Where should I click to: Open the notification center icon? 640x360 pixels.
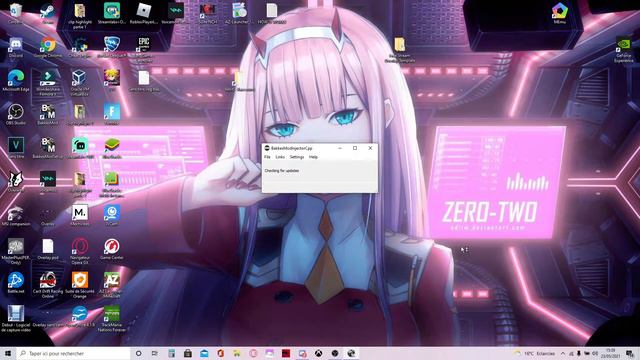pyautogui.click(x=630, y=353)
